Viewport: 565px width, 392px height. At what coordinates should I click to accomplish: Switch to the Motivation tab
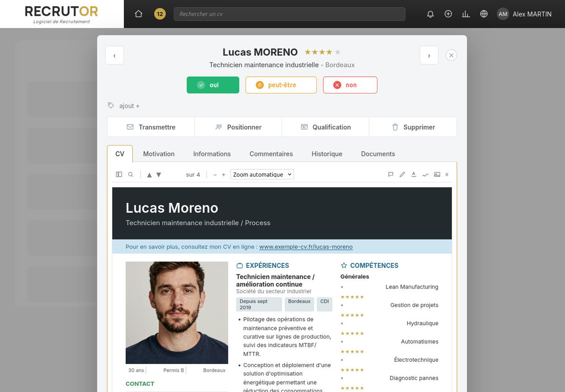click(159, 154)
